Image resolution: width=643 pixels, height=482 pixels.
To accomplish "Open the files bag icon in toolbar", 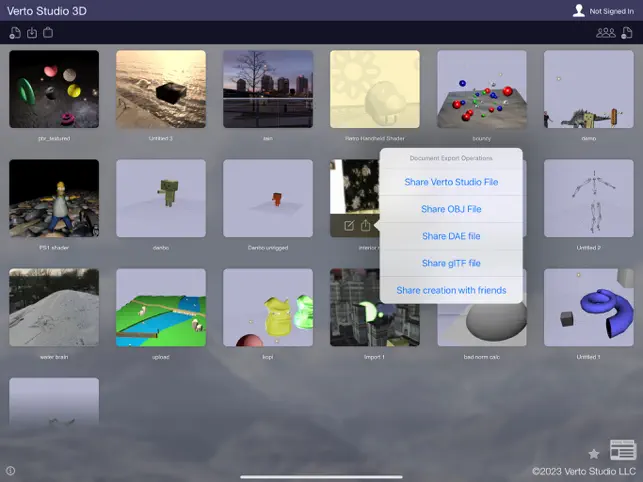I will point(48,32).
